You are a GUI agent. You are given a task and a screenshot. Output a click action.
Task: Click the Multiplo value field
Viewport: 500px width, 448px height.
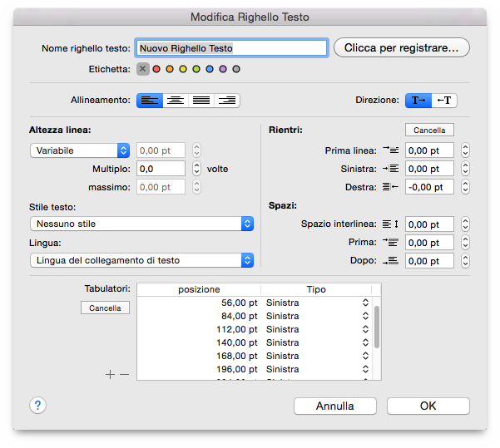point(161,169)
